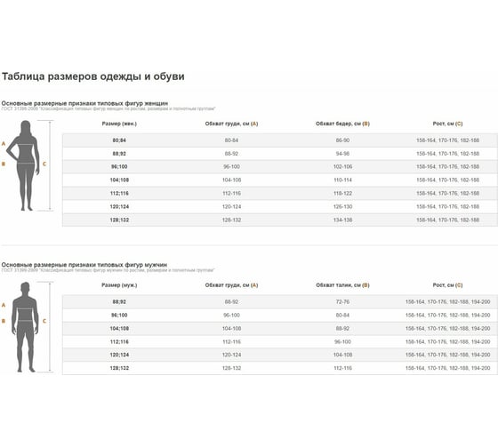
Task: Click men's waist cell '104-108'
Action: click(x=342, y=355)
